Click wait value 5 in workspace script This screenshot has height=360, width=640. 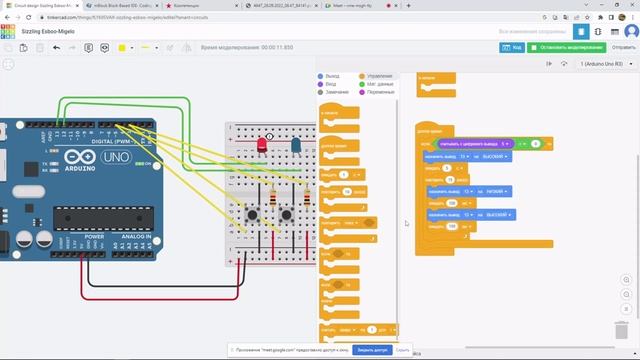click(447, 168)
